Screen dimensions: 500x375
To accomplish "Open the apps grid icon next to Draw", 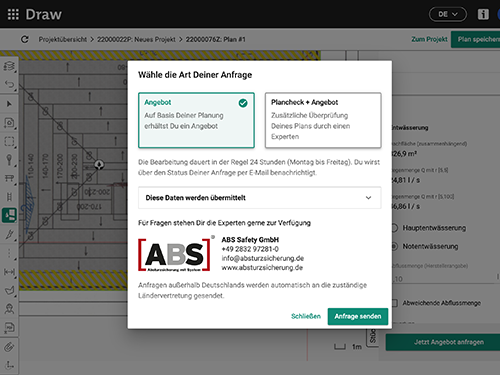I will click(13, 14).
